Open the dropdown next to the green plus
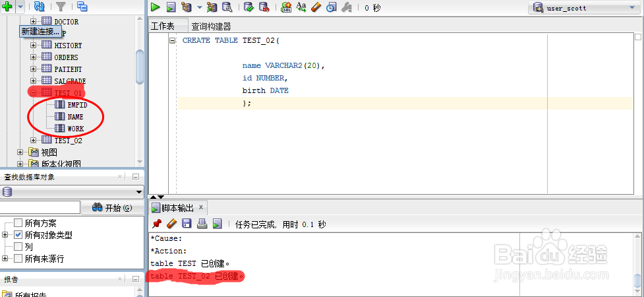 (x=20, y=7)
